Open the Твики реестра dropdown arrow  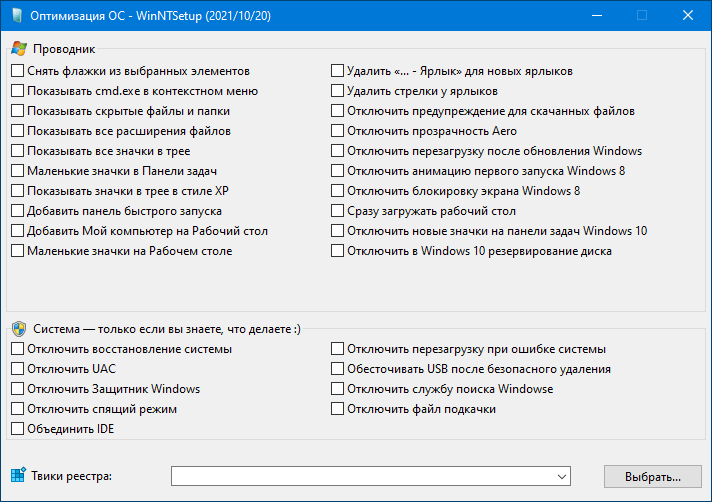tap(562, 477)
